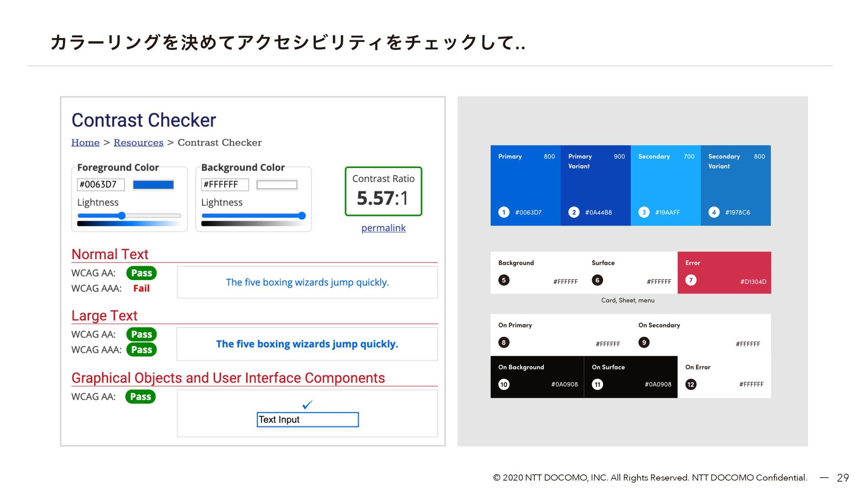Select the Primary Variant 900 color swatch

[595, 185]
